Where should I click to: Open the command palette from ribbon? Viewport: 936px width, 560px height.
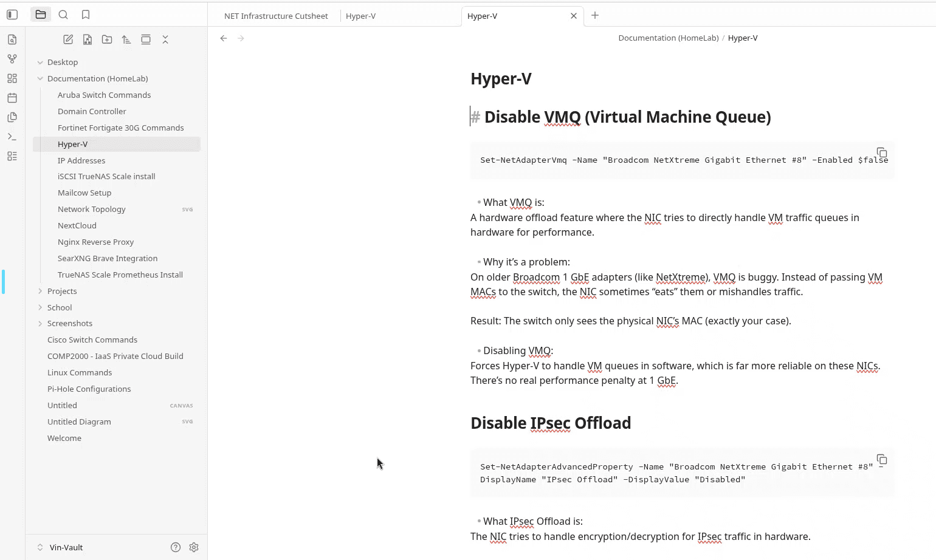point(12,137)
